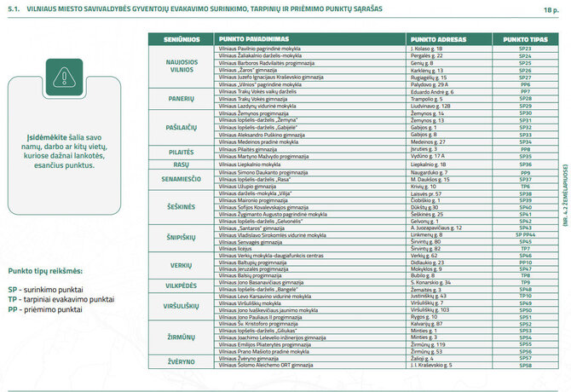Click the page number '18 p.'
Screen dimensions: 571x392
click(x=551, y=10)
